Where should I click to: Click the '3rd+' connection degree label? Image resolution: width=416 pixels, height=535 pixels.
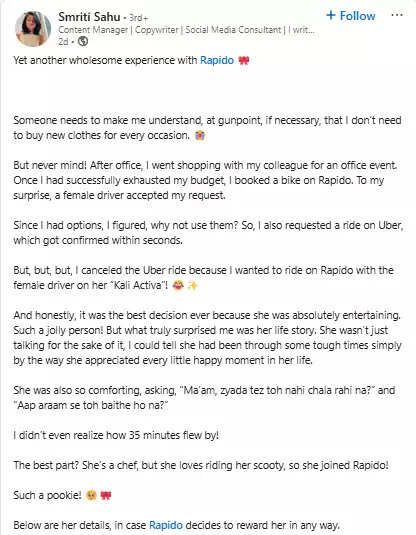point(139,18)
